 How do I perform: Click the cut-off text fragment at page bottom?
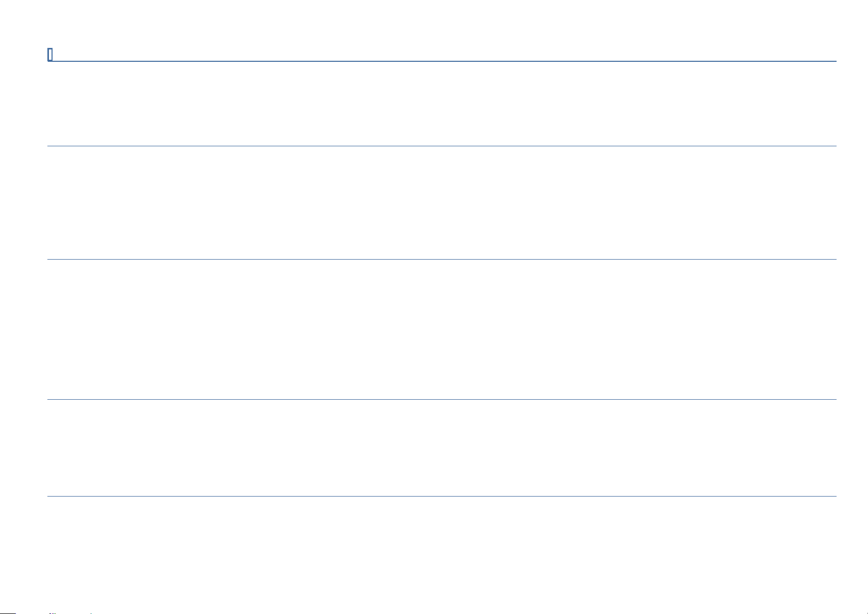click(x=70, y=613)
